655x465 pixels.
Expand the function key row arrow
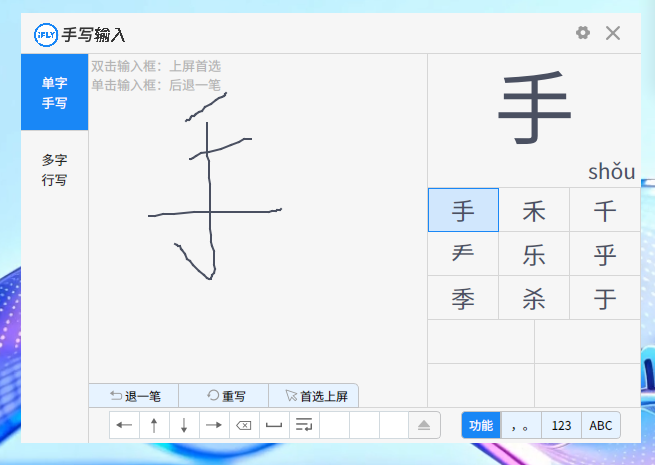coord(424,425)
